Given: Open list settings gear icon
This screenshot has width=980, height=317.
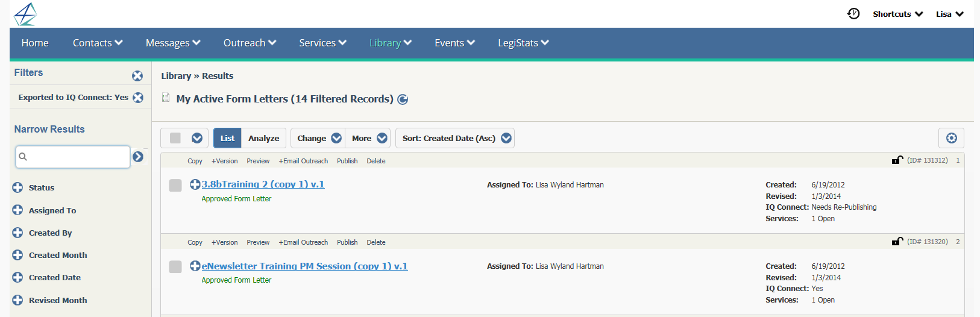Looking at the screenshot, I should [952, 138].
